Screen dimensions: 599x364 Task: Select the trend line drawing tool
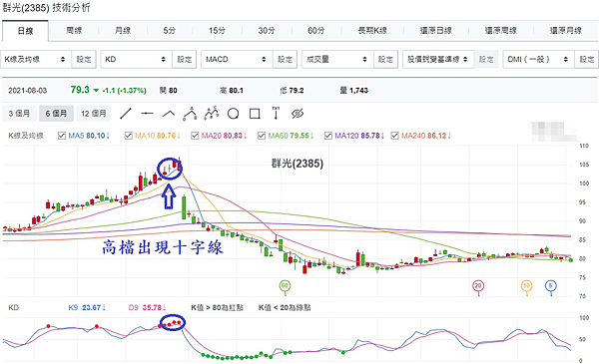pos(126,114)
